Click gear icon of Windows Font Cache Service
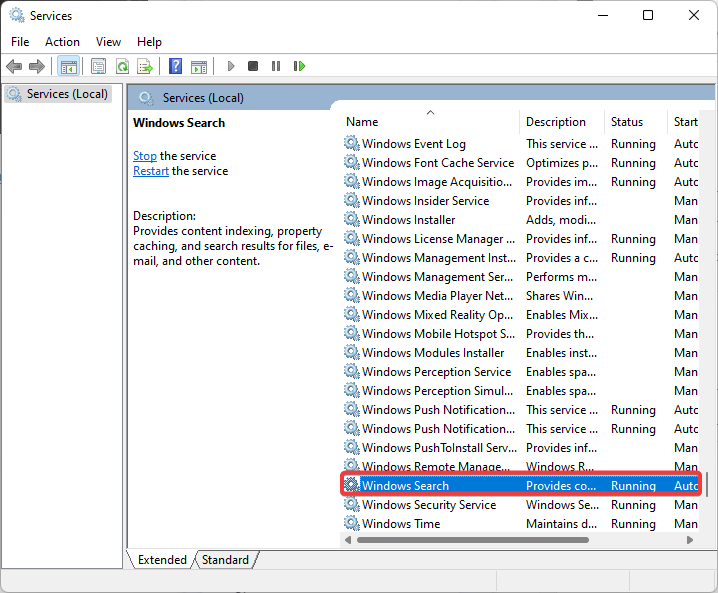Image resolution: width=718 pixels, height=593 pixels. click(352, 163)
